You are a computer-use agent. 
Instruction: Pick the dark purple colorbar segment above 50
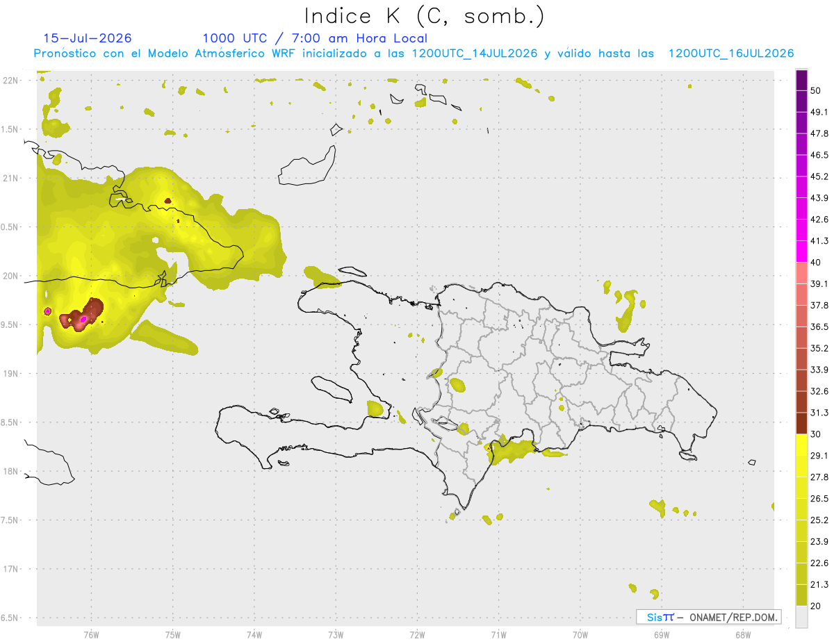[801, 81]
